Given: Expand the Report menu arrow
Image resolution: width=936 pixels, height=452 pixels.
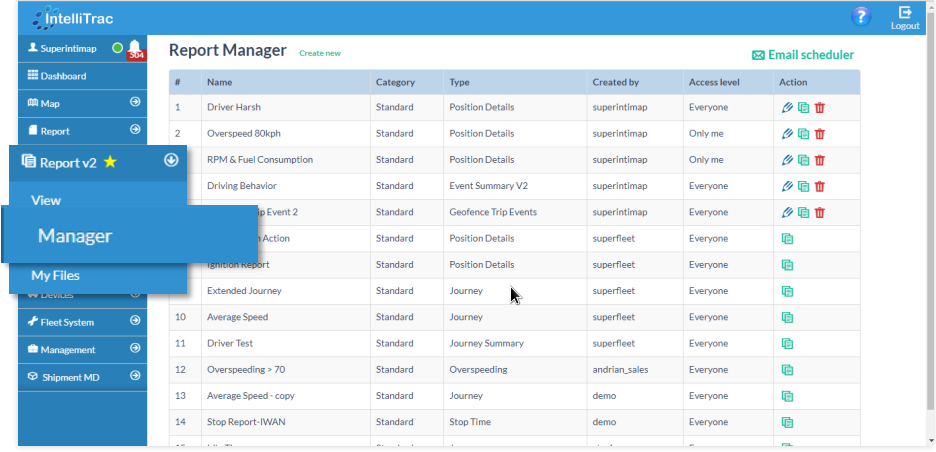Looking at the screenshot, I should point(135,130).
